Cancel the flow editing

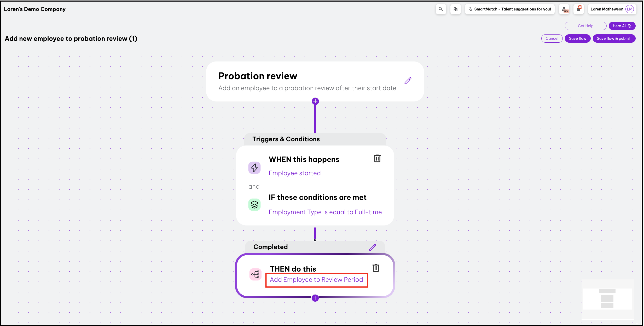point(552,38)
